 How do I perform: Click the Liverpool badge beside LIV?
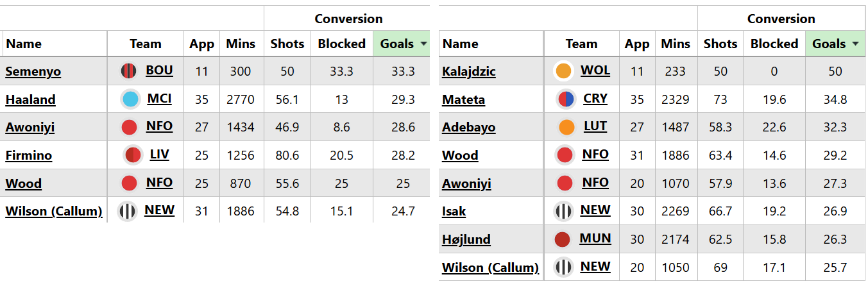tap(133, 155)
